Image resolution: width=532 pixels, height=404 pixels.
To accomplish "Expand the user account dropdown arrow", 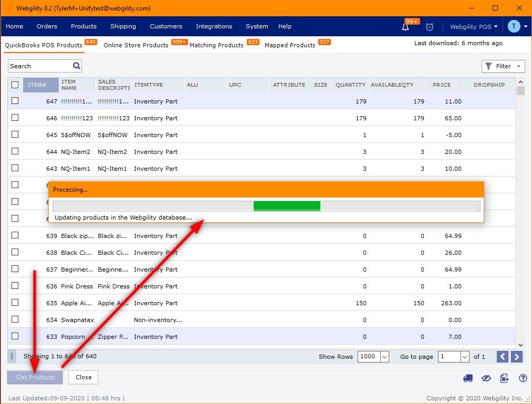I will pos(526,26).
